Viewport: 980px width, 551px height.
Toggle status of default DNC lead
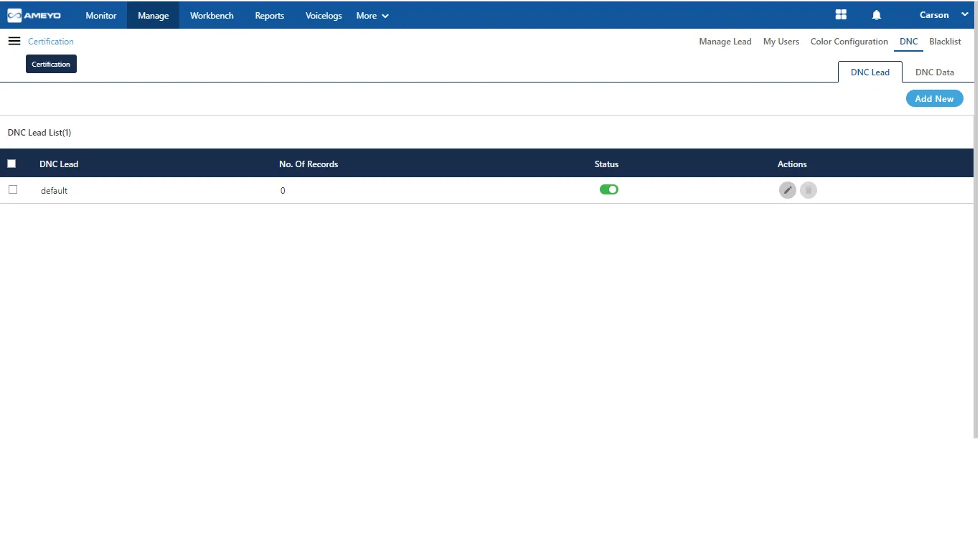tap(609, 189)
